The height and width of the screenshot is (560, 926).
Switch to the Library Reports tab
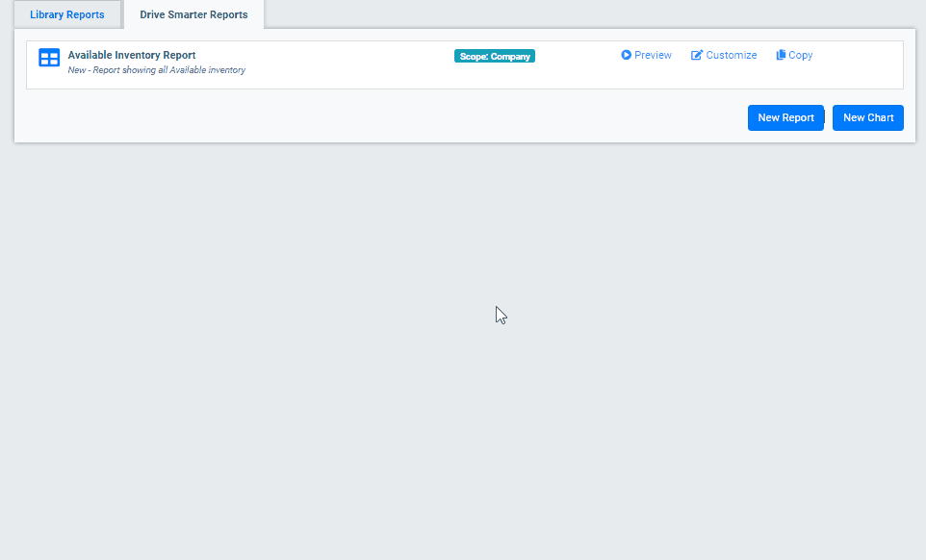click(66, 14)
